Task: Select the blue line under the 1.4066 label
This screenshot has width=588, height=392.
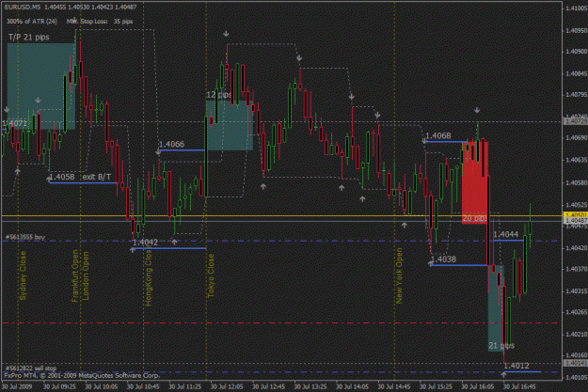Action: [182, 150]
